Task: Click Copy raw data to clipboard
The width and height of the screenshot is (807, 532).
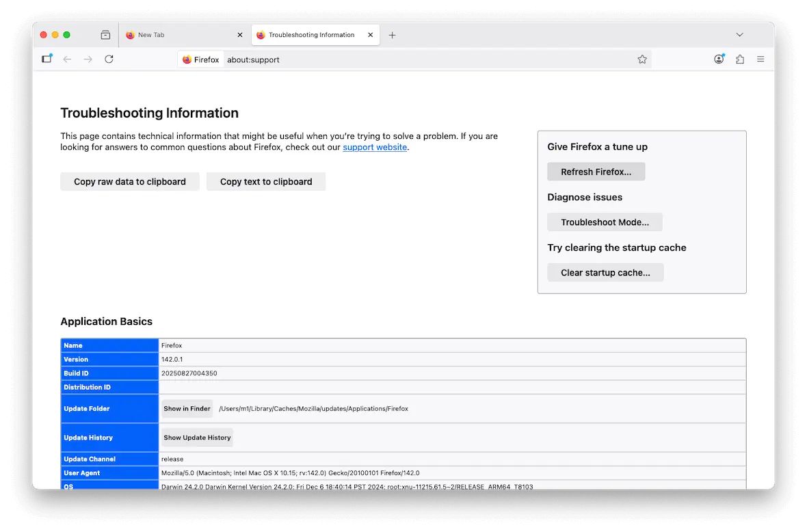Action: point(130,182)
